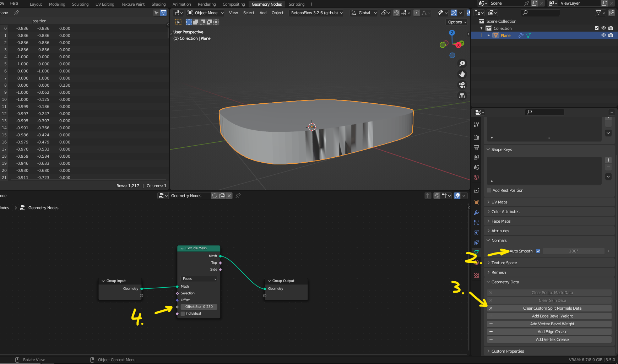Click the fake user shield icon
618x364 pixels.
coord(215,196)
